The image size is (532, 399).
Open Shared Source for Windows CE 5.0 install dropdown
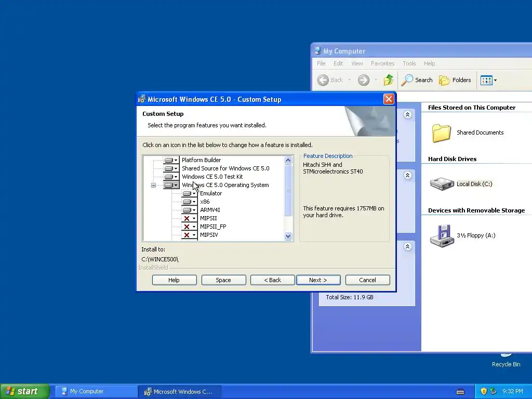pos(171,168)
